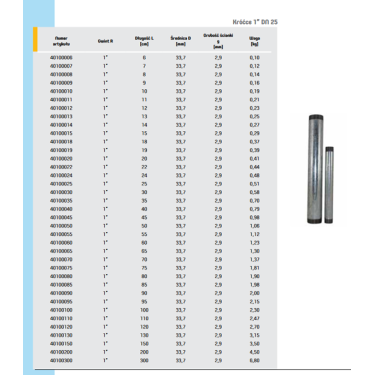
Task: Click article number 40100075
Action: click(61, 268)
